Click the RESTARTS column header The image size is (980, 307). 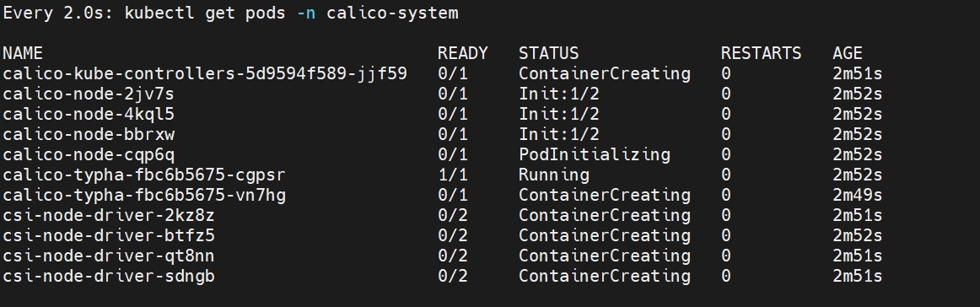click(x=762, y=54)
